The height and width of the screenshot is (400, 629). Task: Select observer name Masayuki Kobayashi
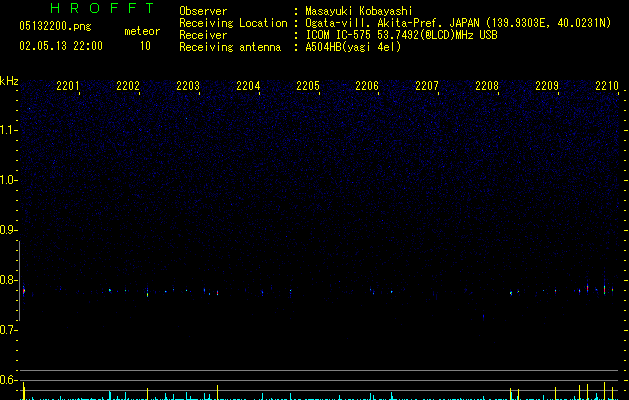coord(359,11)
